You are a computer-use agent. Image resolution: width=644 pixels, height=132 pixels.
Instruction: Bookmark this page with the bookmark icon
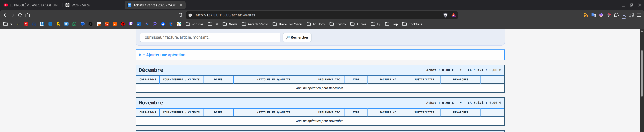180,15
